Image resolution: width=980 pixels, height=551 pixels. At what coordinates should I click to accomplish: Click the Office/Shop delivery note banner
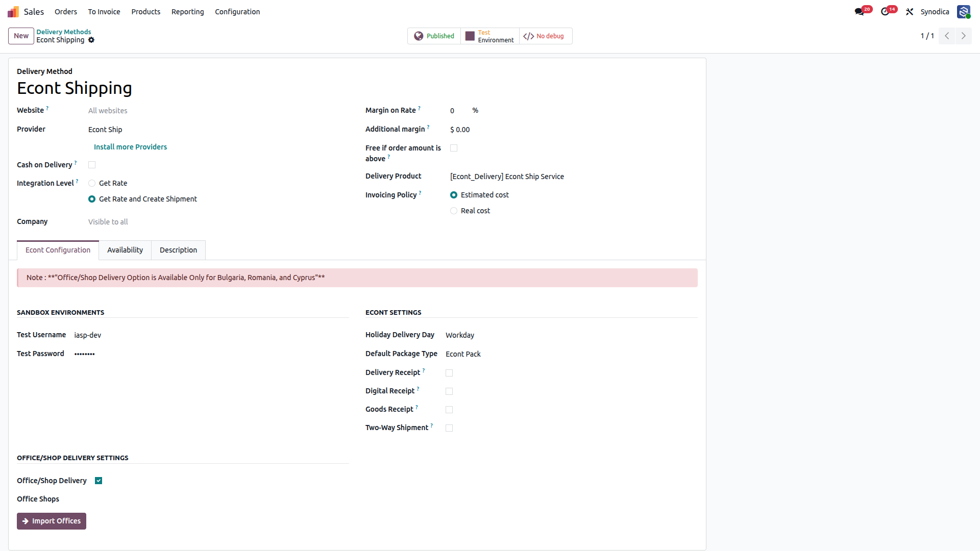point(357,278)
